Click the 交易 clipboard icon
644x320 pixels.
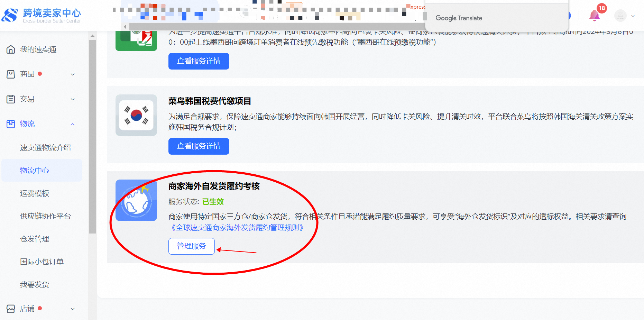[11, 99]
